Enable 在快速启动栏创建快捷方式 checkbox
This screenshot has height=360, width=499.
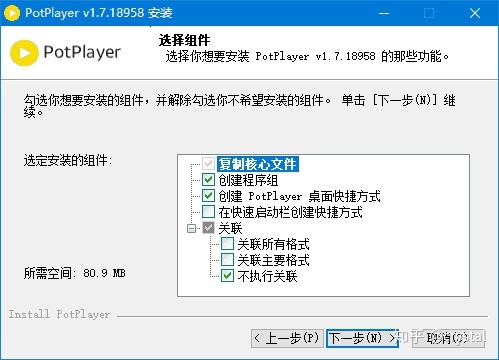[208, 211]
